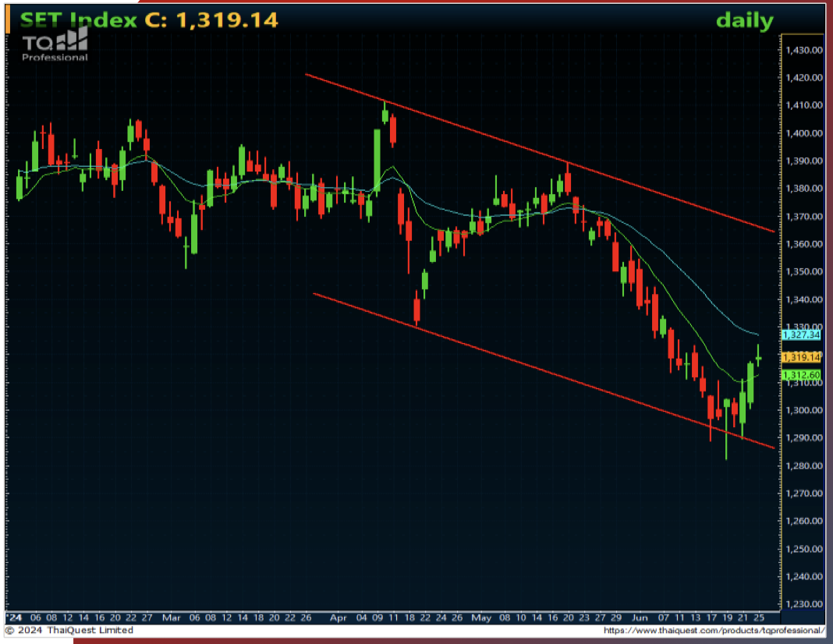
Task: Click the '21' date label on the axis
Action: (743, 617)
